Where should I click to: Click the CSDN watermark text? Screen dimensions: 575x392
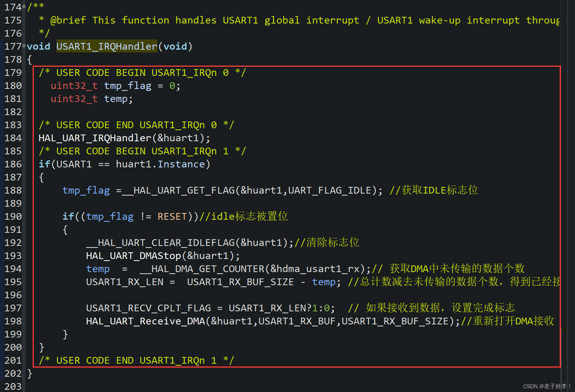click(x=546, y=386)
